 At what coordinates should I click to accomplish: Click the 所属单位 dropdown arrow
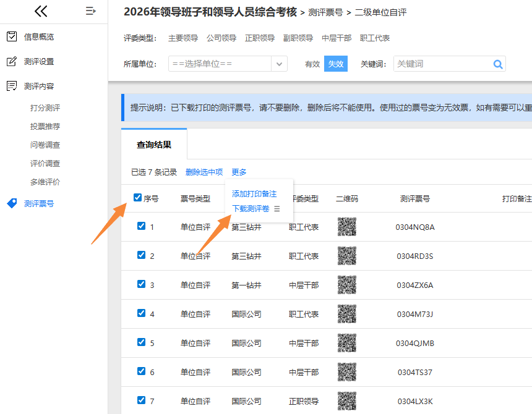pyautogui.click(x=279, y=64)
